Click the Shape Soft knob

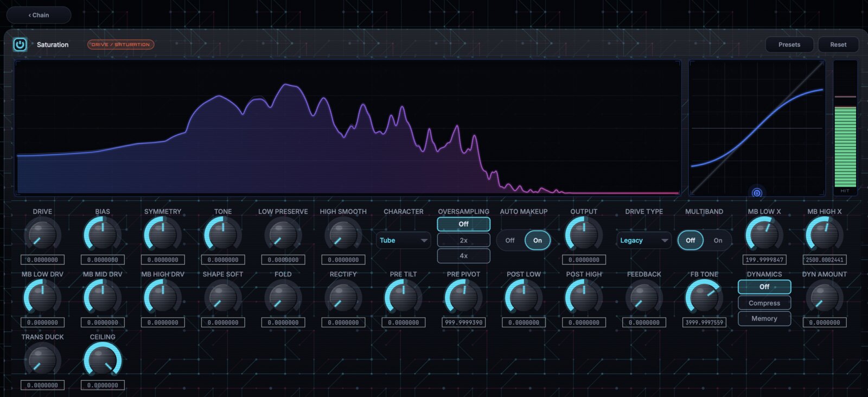pos(222,298)
